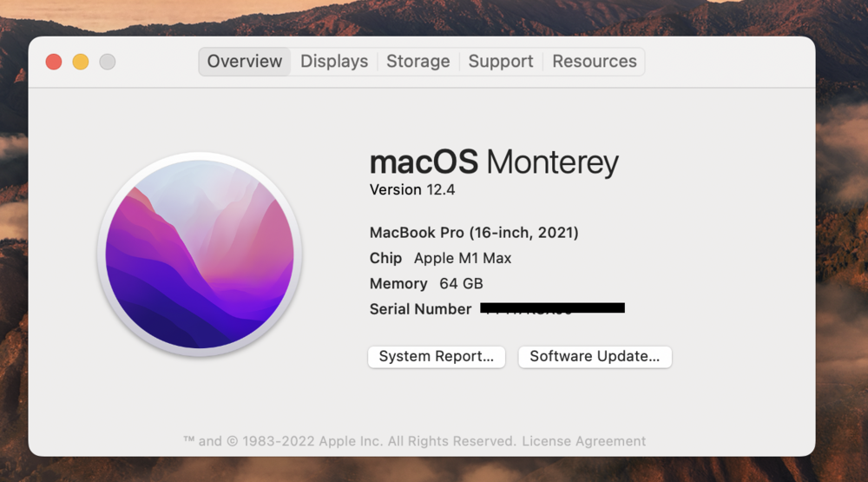Open the License Agreement link
This screenshot has width=868, height=482.
583,441
